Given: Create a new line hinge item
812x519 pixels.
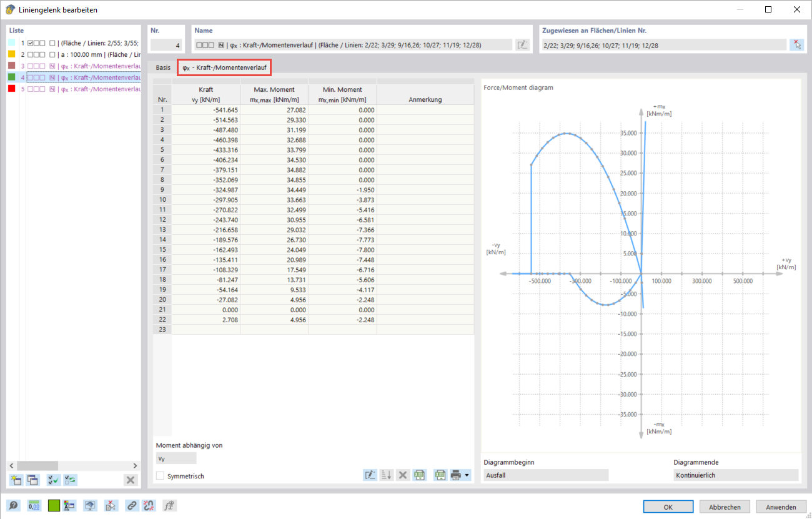Looking at the screenshot, I should point(16,480).
